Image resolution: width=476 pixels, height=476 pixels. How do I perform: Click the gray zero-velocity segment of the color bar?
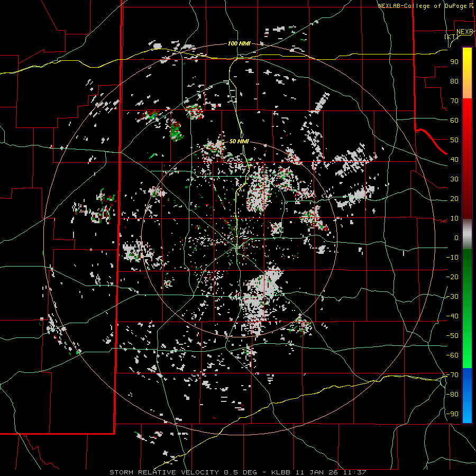coord(467,234)
